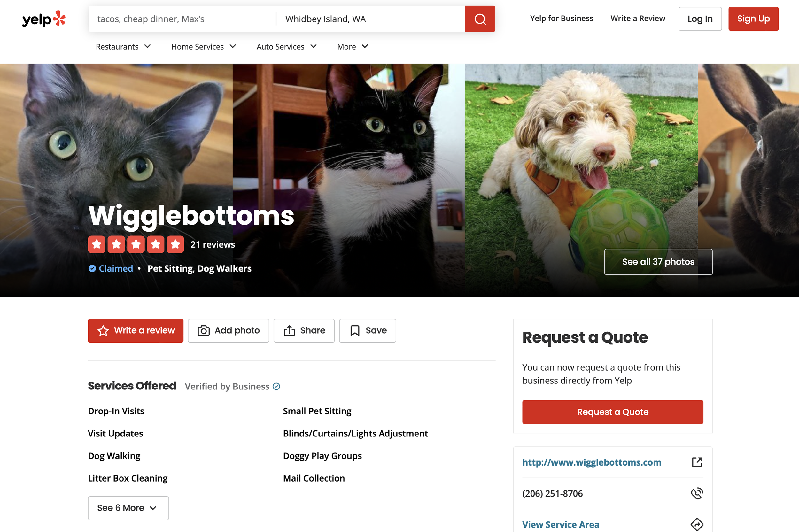Image resolution: width=799 pixels, height=532 pixels.
Task: Click the Pet Sitting category link
Action: (x=170, y=268)
